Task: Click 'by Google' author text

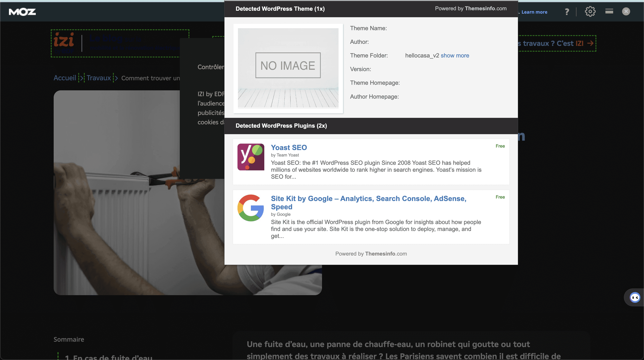Action: (280, 214)
